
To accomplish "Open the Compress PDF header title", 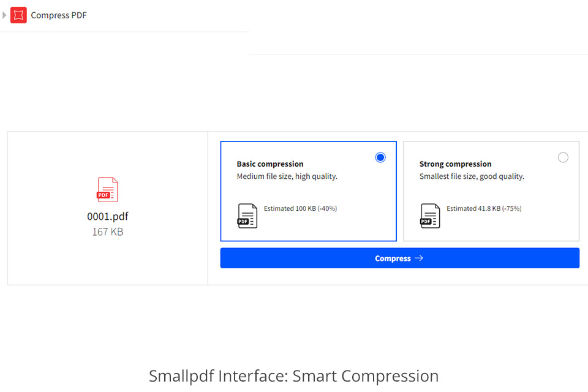I will (59, 15).
